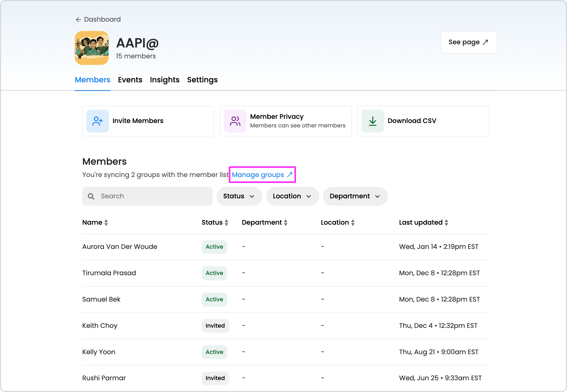Click the Download CSV arrow icon
This screenshot has height=392, width=567.
tap(373, 121)
